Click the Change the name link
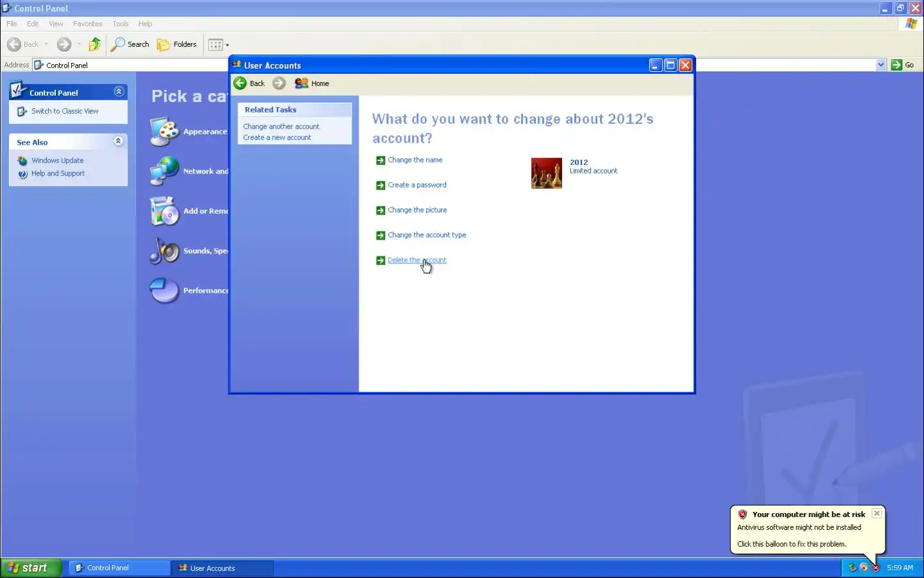The height and width of the screenshot is (578, 924). pos(415,160)
